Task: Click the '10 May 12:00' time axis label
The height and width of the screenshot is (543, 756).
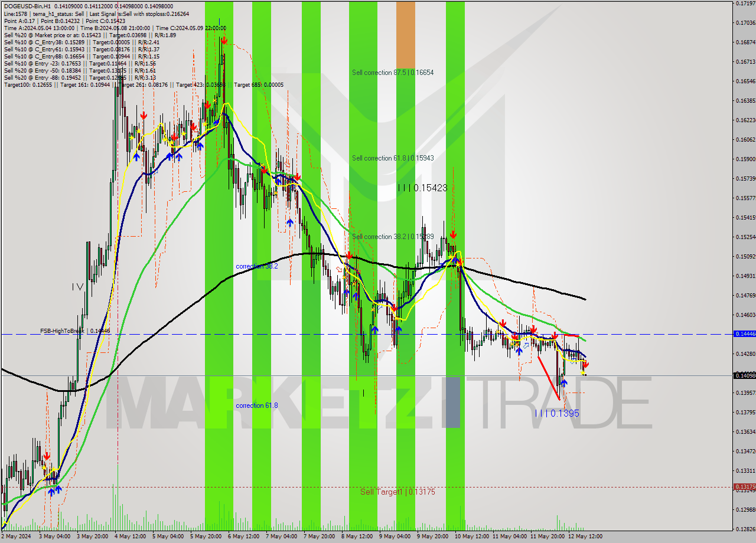Action: click(x=471, y=537)
